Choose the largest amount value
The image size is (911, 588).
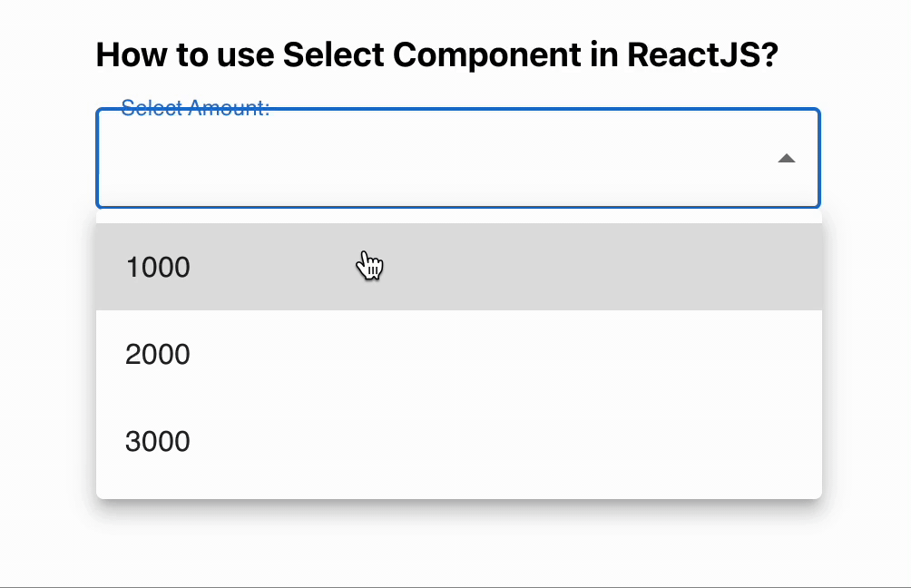coord(159,441)
